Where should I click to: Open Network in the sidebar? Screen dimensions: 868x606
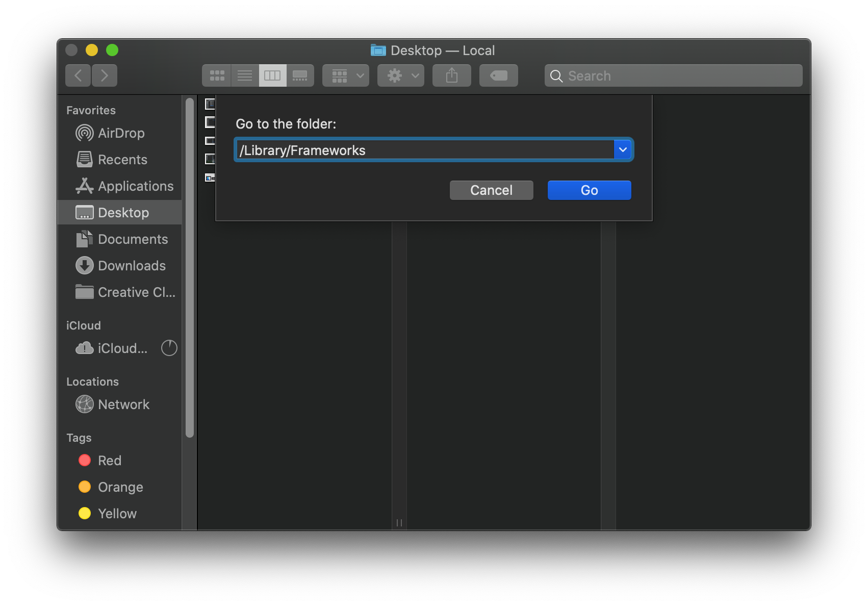tap(120, 405)
